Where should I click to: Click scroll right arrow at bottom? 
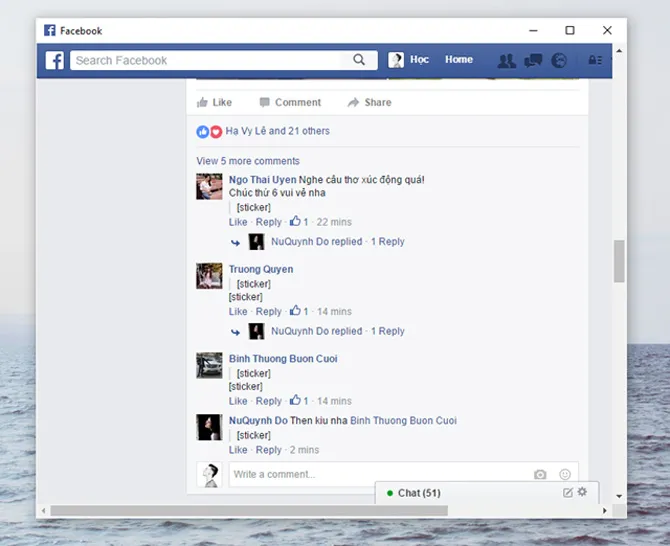[605, 511]
